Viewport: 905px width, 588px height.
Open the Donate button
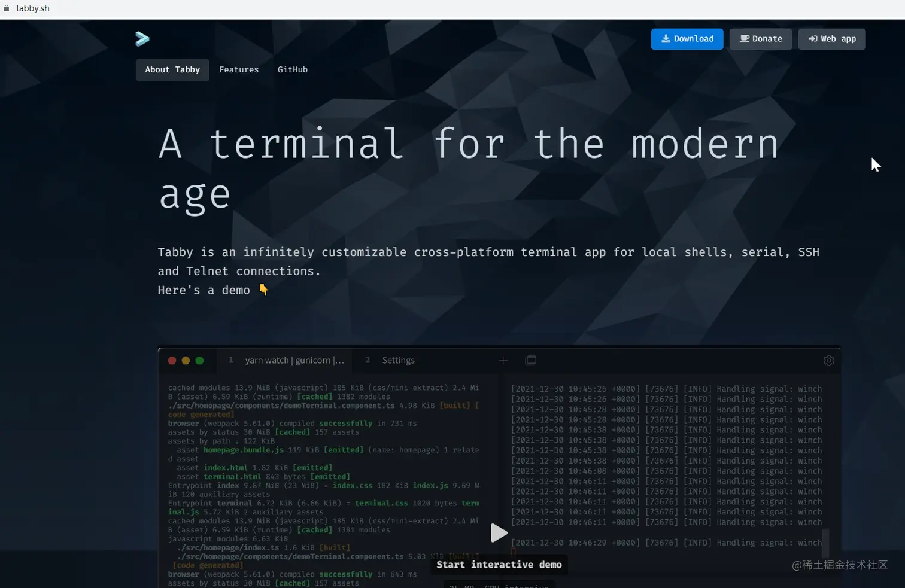[761, 39]
